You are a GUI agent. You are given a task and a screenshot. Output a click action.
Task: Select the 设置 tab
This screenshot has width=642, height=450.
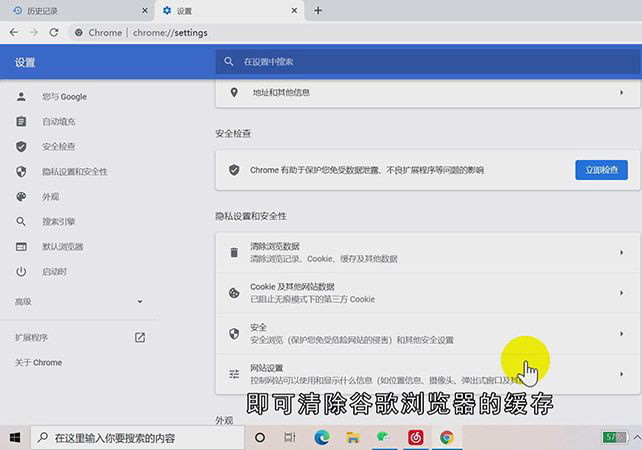[229, 11]
